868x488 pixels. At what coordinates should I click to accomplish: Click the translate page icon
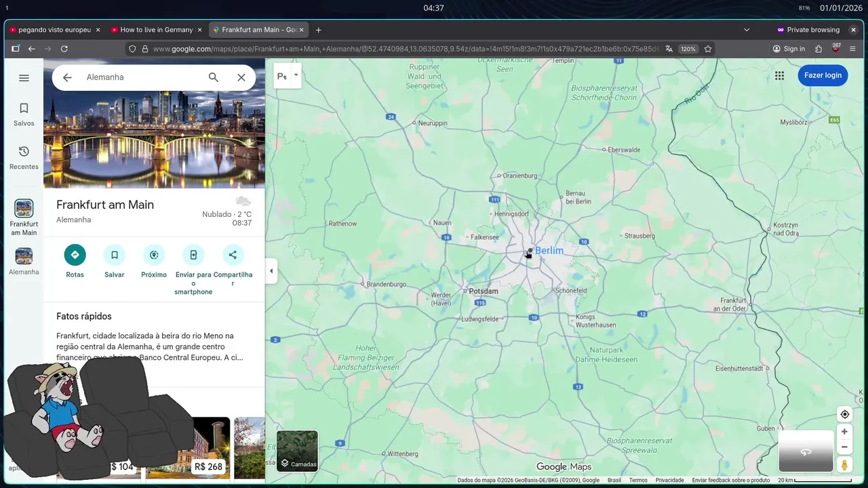(669, 49)
